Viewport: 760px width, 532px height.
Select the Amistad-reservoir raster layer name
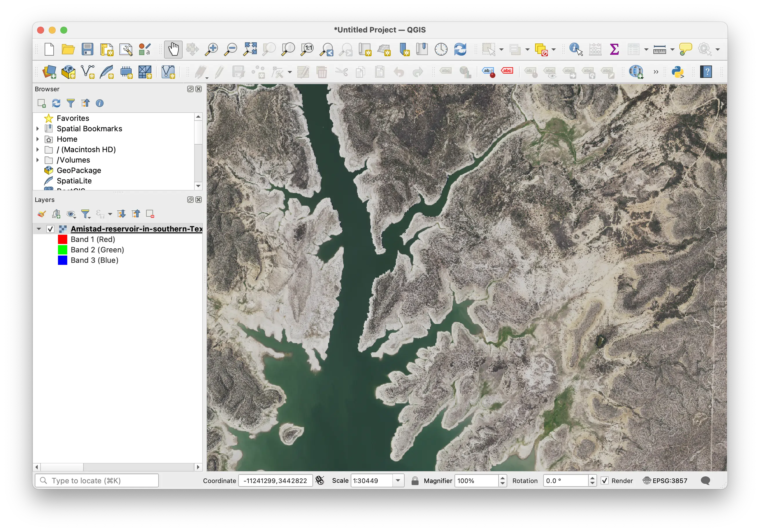pos(136,229)
